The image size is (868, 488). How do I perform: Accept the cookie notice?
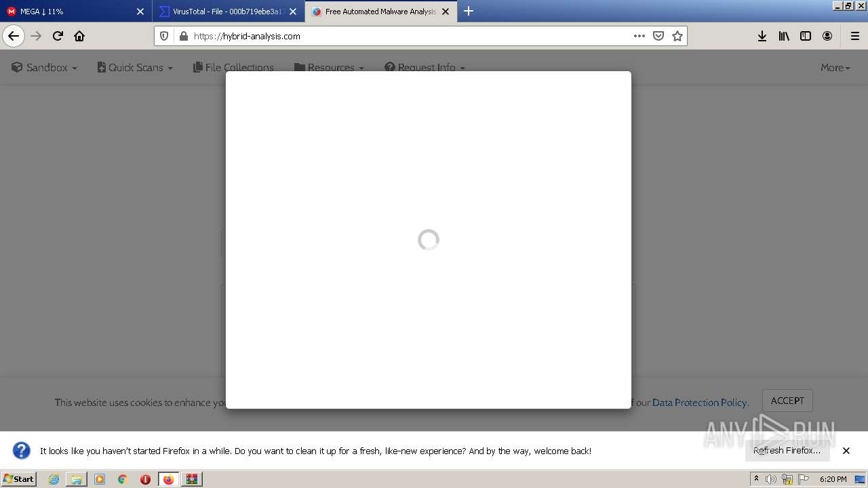pos(787,401)
